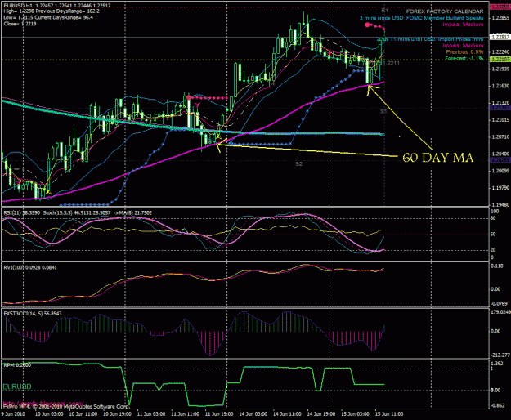
Task: Click the 1.19480 price axis value
Action: click(500, 205)
